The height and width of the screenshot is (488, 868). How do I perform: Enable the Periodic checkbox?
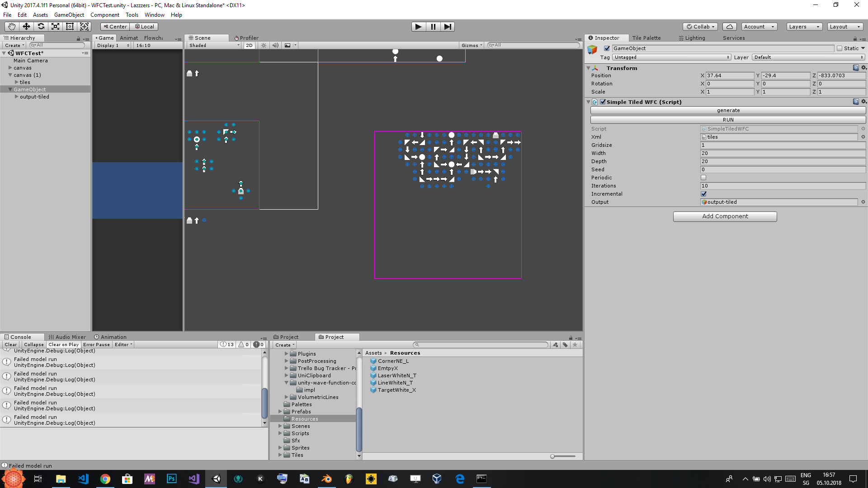coord(703,178)
